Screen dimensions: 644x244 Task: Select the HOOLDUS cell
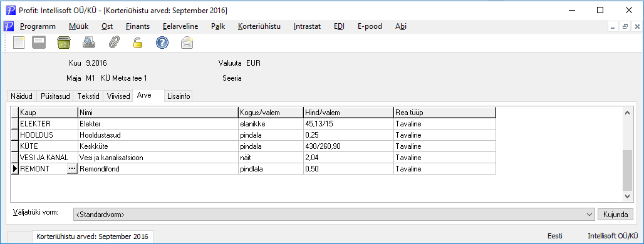(x=48, y=135)
